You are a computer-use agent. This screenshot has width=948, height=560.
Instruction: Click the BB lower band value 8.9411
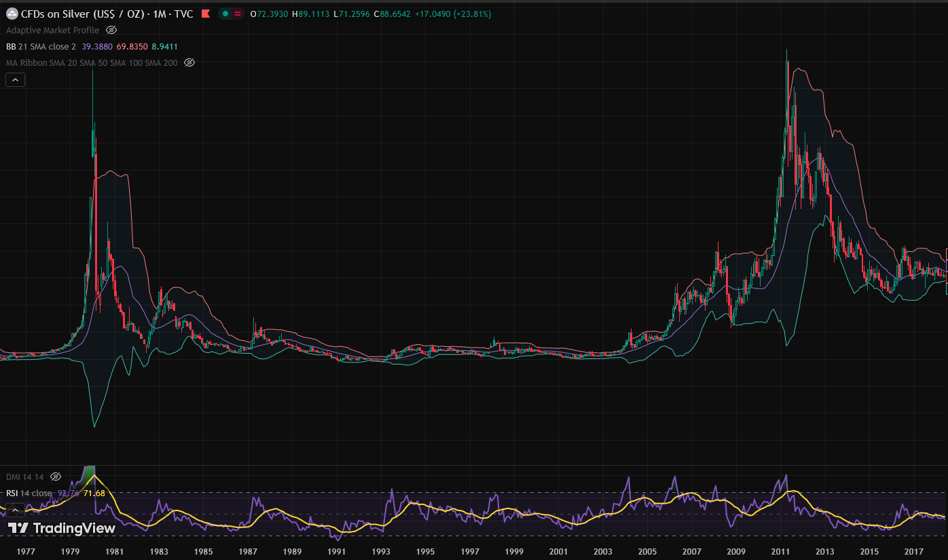pyautogui.click(x=164, y=46)
